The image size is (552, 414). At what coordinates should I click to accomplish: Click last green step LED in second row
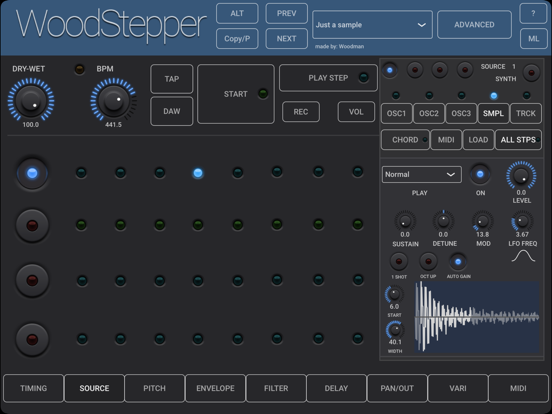(358, 224)
